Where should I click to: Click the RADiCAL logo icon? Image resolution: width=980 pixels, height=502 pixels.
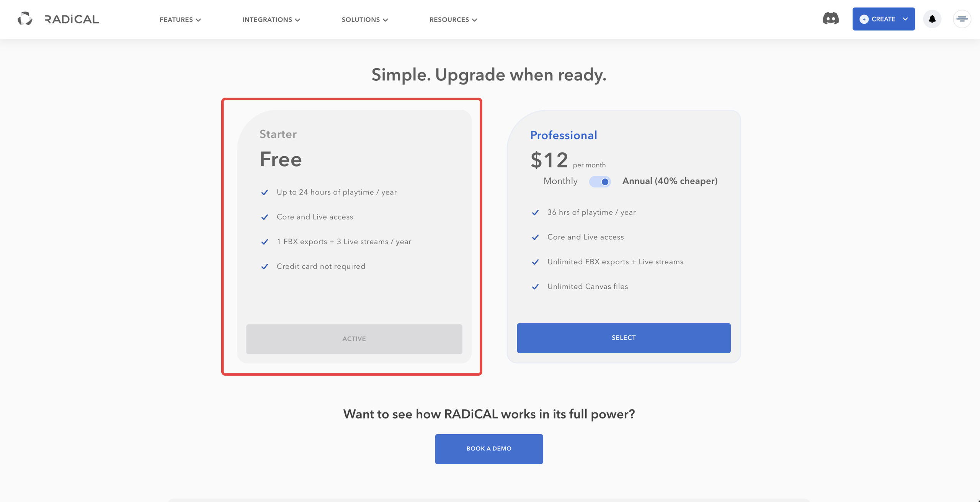25,19
